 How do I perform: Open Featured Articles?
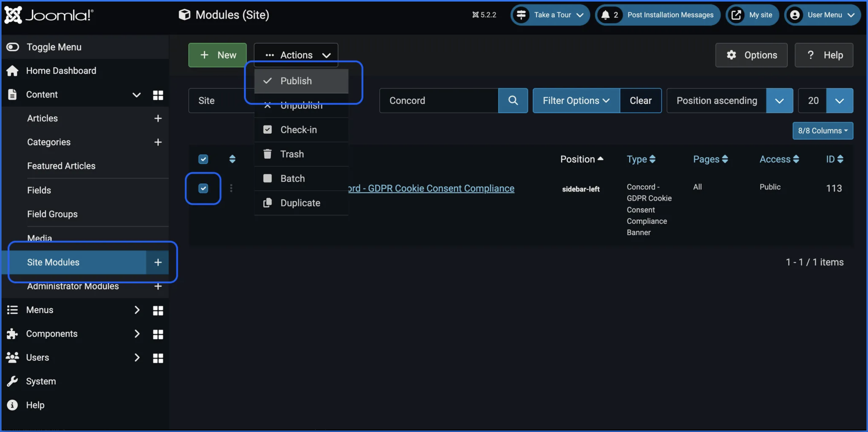(x=61, y=166)
